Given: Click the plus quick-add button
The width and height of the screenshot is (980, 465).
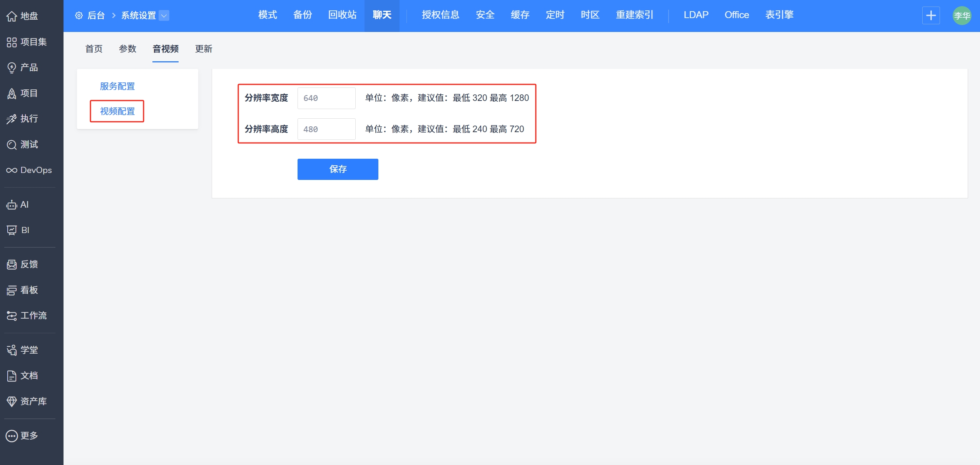Looking at the screenshot, I should click(931, 15).
